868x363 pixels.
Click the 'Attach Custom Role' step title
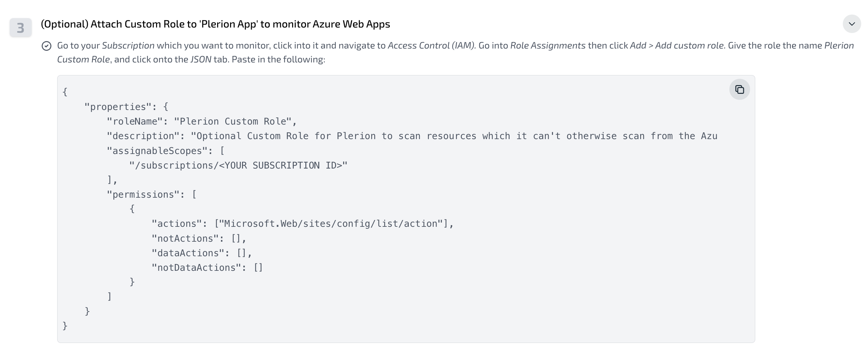point(215,24)
